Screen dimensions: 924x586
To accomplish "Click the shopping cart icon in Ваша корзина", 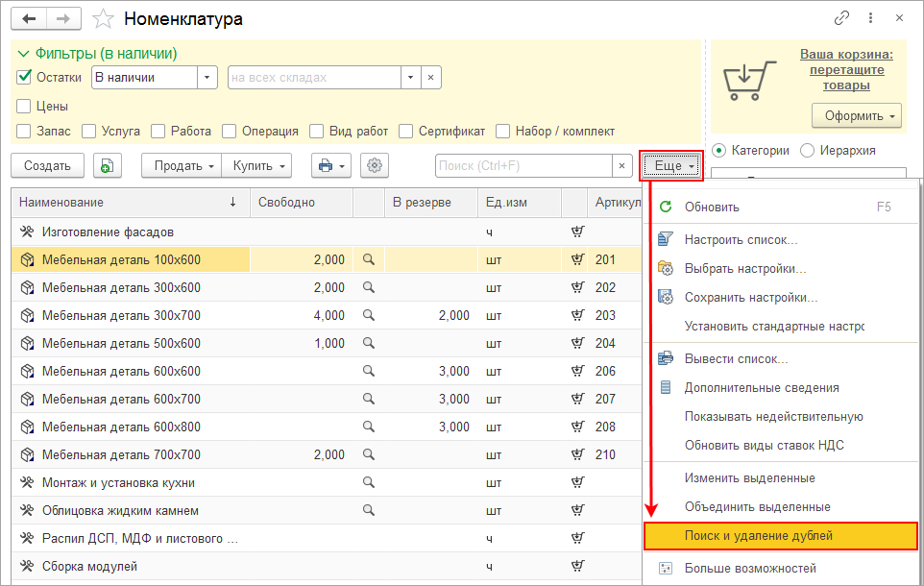I will (x=748, y=80).
